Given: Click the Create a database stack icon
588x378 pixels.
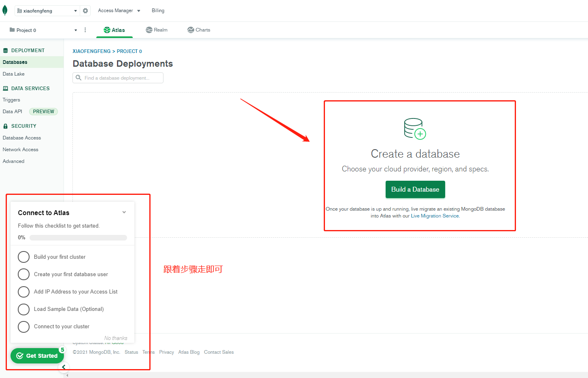Looking at the screenshot, I should 415,129.
